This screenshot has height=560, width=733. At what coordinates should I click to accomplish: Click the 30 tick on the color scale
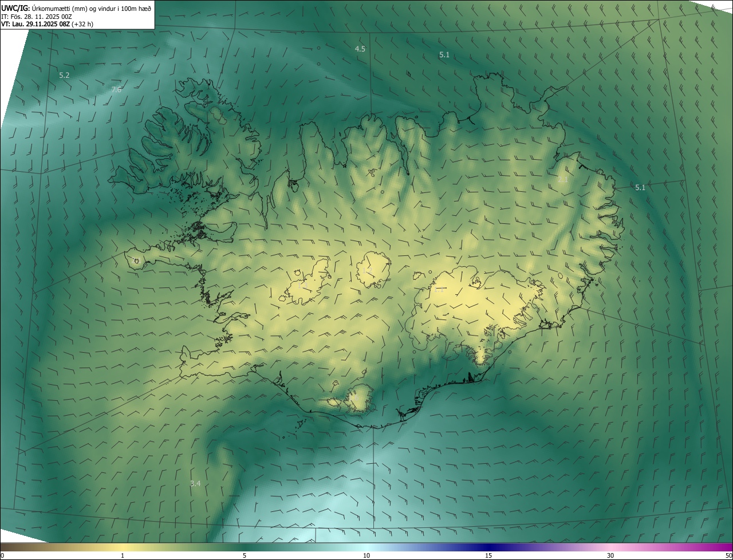click(x=610, y=555)
